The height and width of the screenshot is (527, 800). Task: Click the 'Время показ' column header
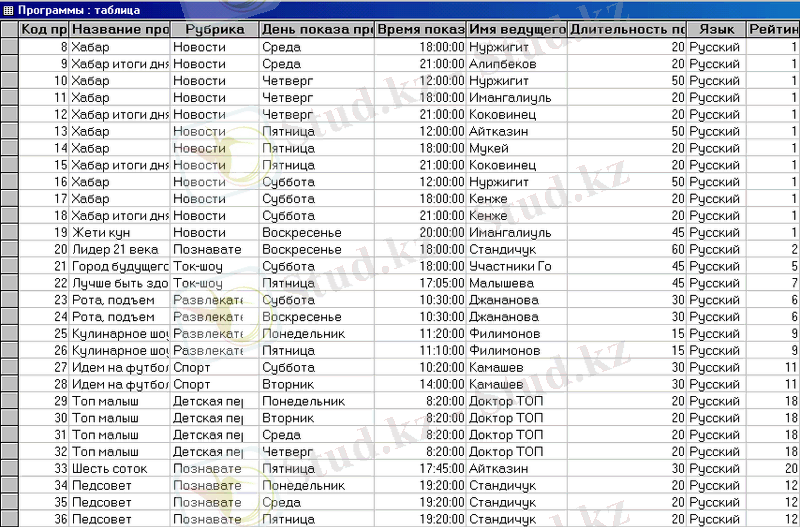(x=420, y=29)
